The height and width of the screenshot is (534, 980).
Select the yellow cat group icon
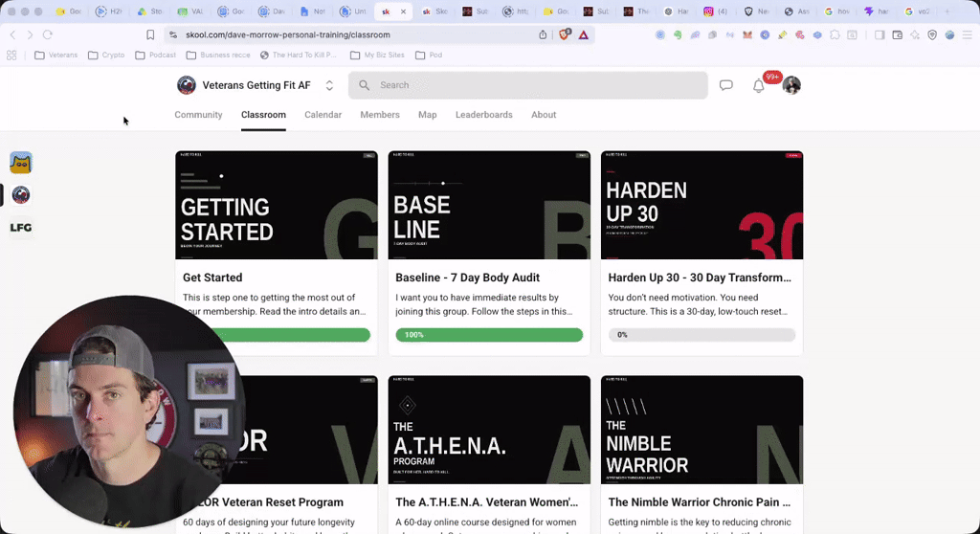tap(21, 164)
